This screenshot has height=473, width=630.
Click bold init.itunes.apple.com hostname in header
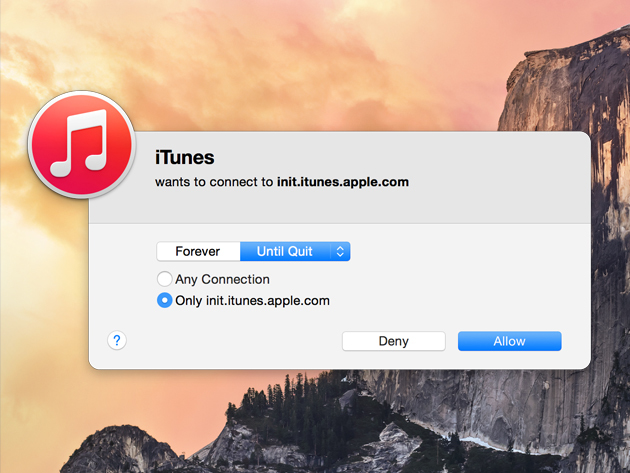pos(343,182)
